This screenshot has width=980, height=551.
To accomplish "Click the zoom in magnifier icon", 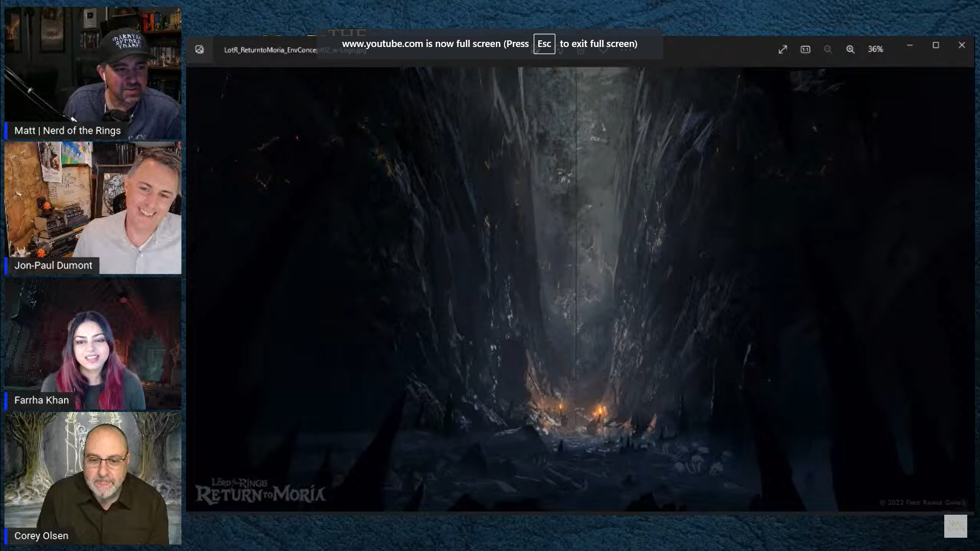I will coord(850,49).
